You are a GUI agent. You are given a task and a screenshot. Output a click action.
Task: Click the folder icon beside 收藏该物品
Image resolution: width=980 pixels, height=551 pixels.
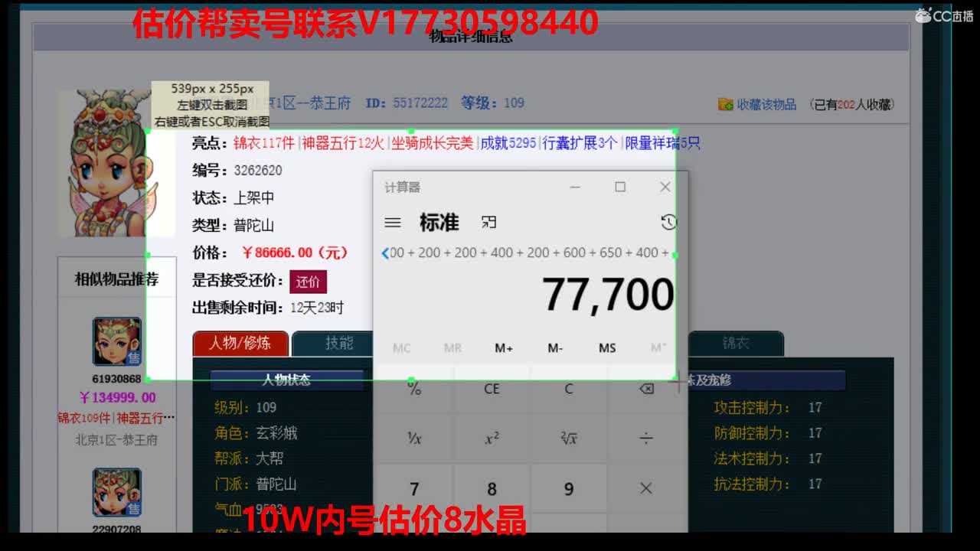[x=726, y=104]
